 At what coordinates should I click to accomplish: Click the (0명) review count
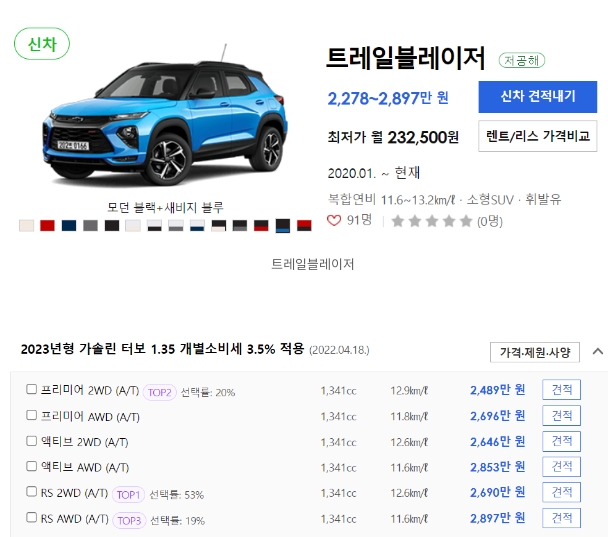click(x=490, y=221)
